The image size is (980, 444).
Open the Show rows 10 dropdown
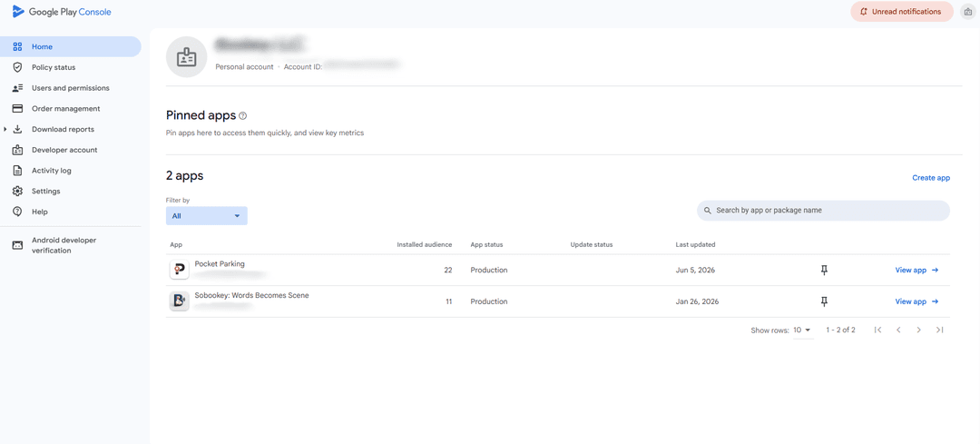tap(802, 330)
